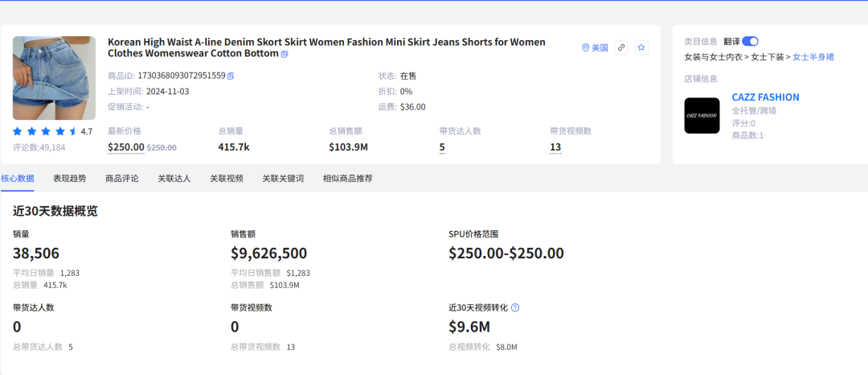Image resolution: width=868 pixels, height=375 pixels.
Task: Click the product ID number 1730368093072951559
Action: [182, 76]
